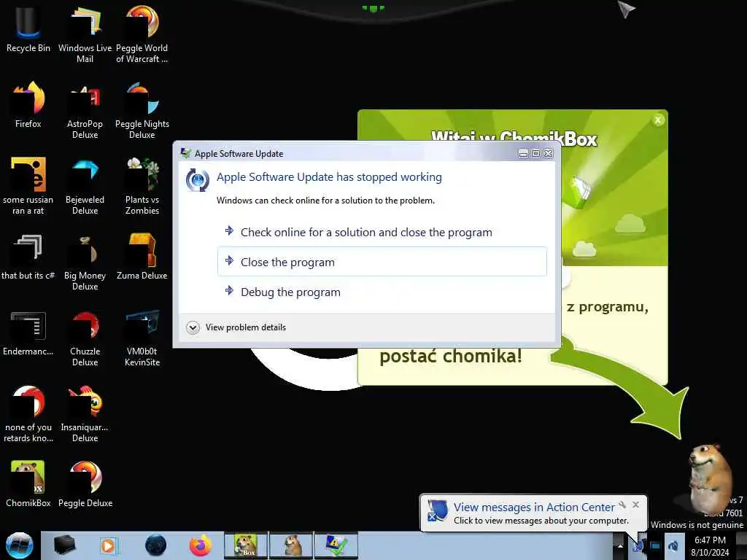The image size is (747, 560).
Task: Click the dark globe taskbar icon
Action: coord(155,545)
